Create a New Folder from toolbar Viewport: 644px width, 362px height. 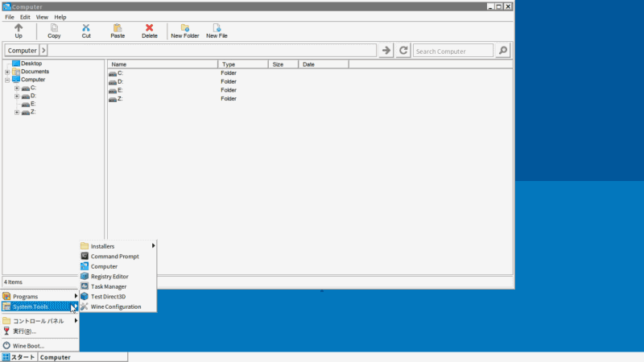[185, 31]
